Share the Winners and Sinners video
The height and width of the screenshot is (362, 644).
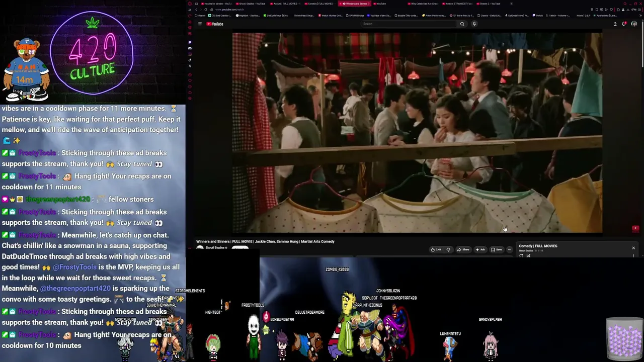pyautogui.click(x=463, y=249)
